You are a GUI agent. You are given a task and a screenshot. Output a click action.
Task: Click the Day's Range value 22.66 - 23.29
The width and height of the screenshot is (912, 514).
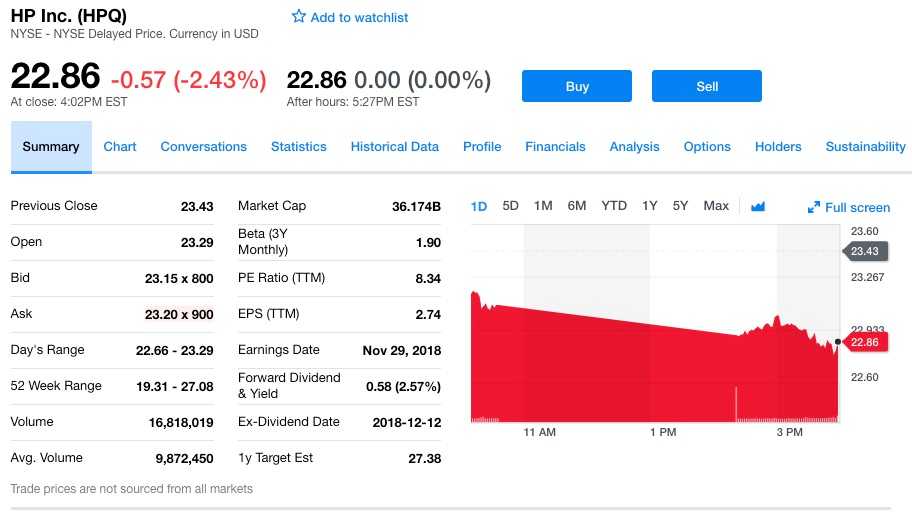pos(174,351)
